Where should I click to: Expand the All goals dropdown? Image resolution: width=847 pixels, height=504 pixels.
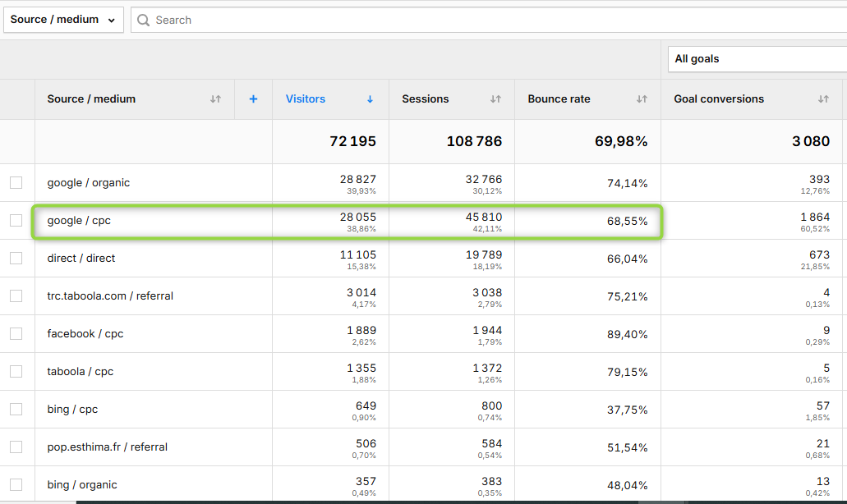coord(756,59)
